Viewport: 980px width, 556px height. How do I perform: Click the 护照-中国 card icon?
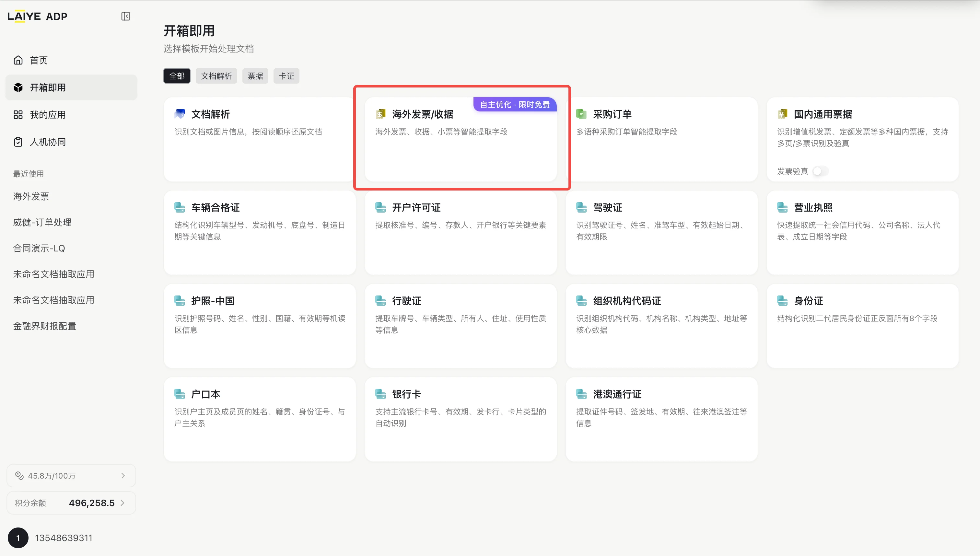[180, 301]
